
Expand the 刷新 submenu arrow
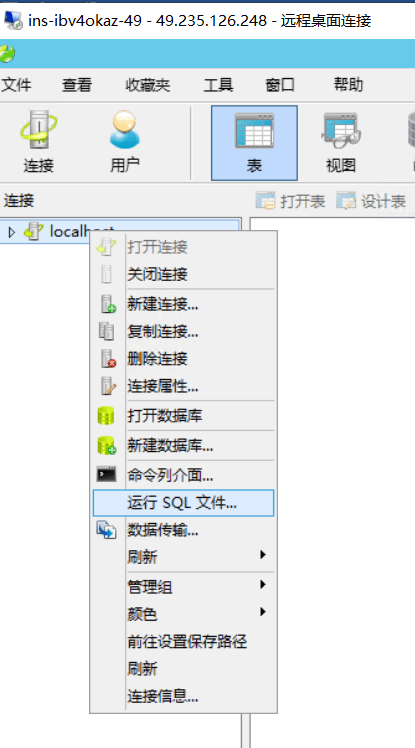click(x=262, y=555)
